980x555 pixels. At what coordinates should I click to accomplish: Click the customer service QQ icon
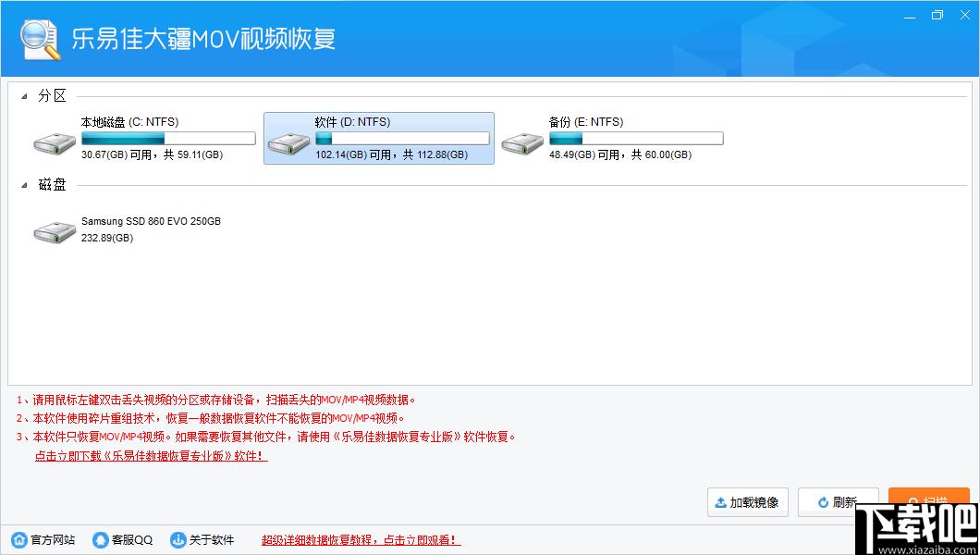coord(100,539)
